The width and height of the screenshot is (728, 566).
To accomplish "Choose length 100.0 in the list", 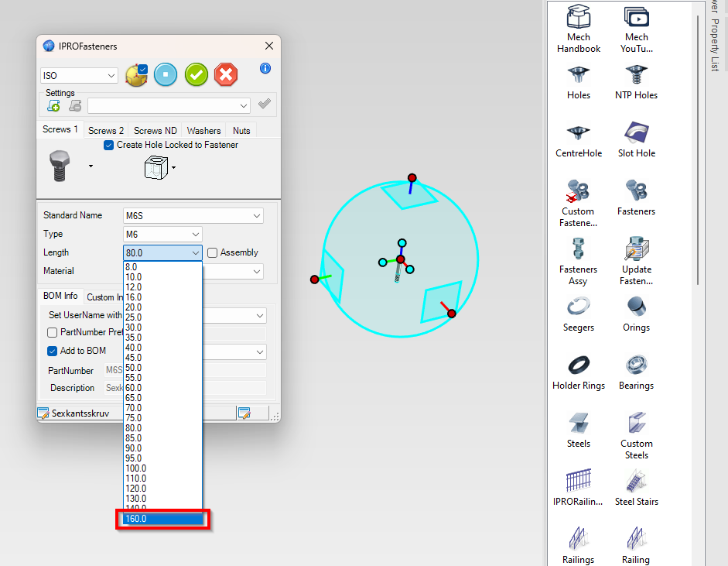I will [x=162, y=468].
